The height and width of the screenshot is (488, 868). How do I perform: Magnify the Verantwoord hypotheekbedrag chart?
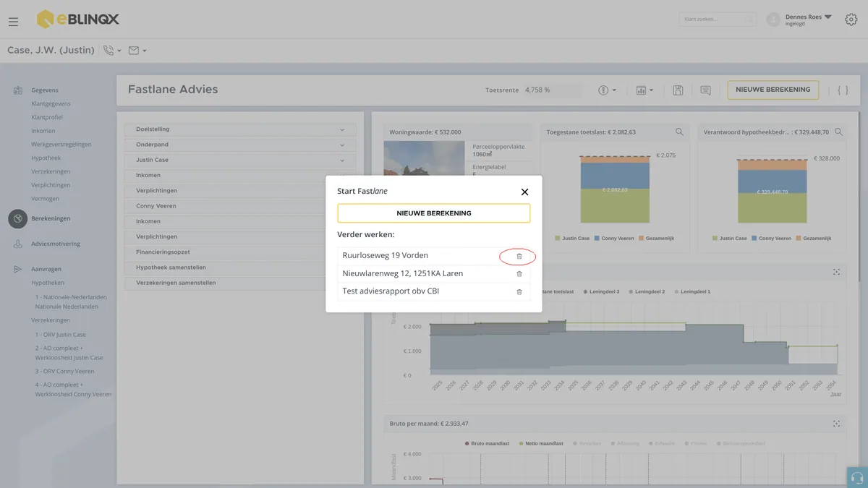click(x=838, y=132)
